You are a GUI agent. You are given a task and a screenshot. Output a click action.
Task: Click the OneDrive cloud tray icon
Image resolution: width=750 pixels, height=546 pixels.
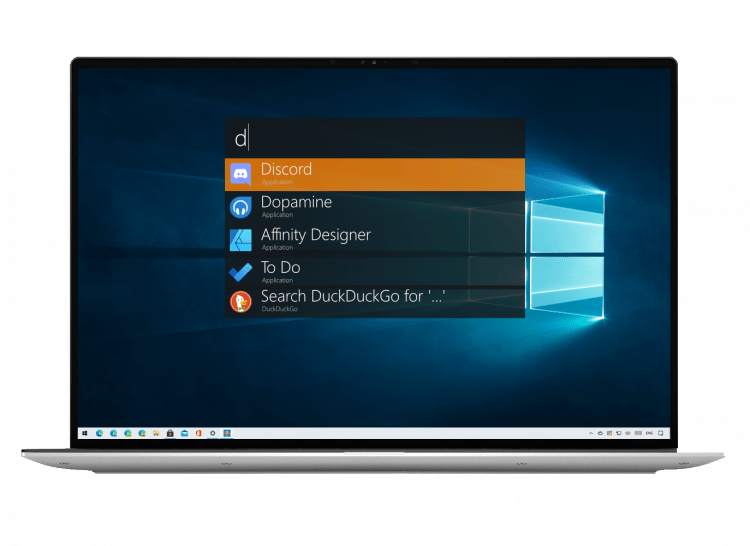click(x=600, y=433)
